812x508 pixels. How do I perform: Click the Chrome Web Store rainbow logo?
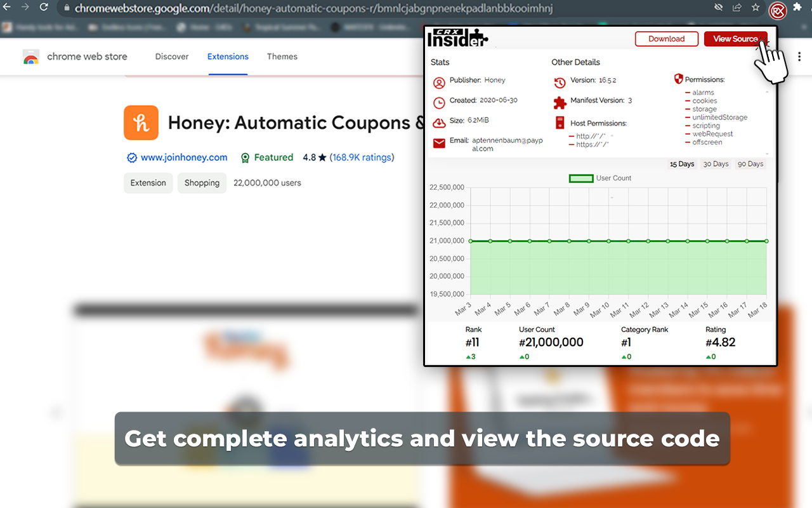point(30,57)
